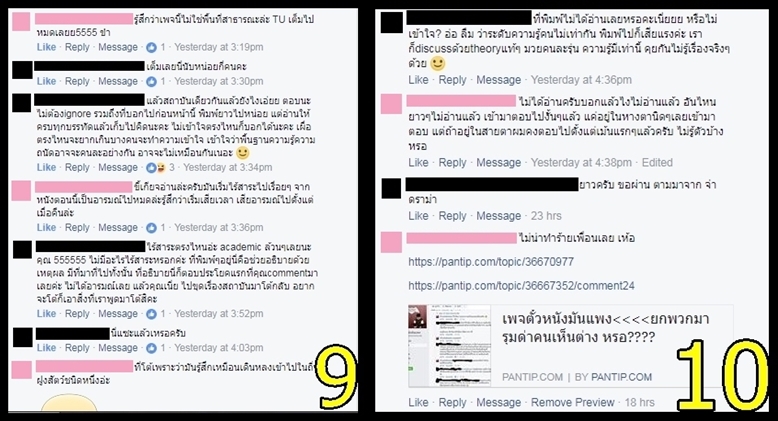Click the Edited label on the 4:38pm comment
The height and width of the screenshot is (421, 778).
pos(657,162)
